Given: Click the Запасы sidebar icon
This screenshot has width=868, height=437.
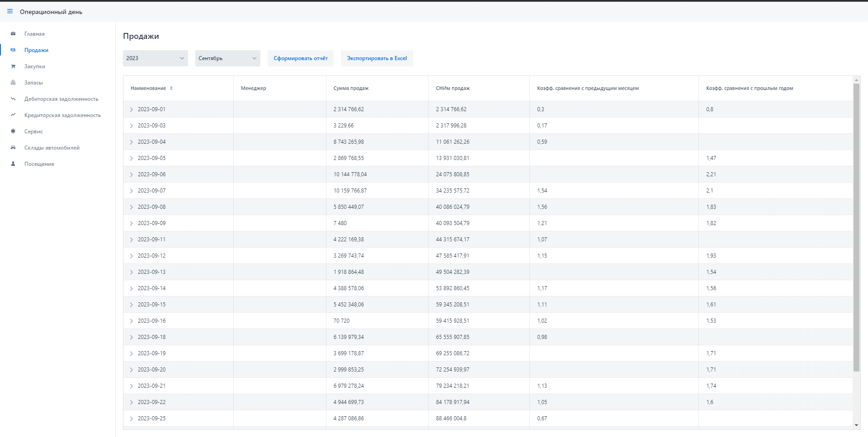Looking at the screenshot, I should coord(13,83).
